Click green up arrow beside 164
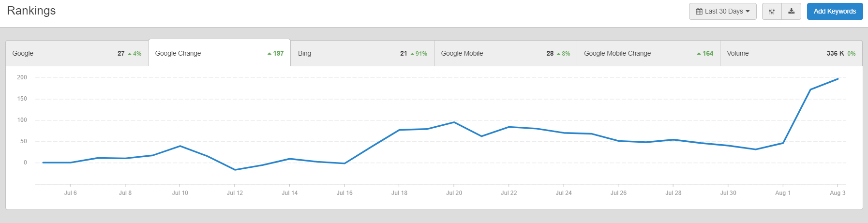 [699, 54]
